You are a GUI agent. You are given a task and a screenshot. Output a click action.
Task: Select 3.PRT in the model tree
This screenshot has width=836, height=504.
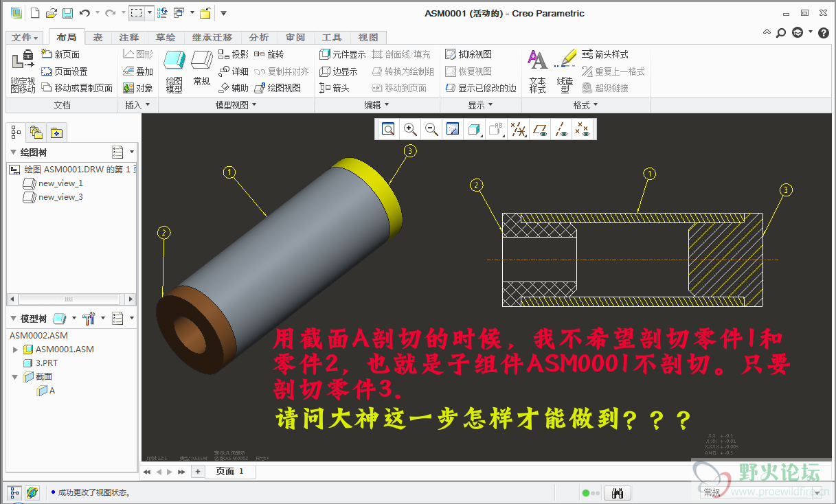(x=41, y=363)
